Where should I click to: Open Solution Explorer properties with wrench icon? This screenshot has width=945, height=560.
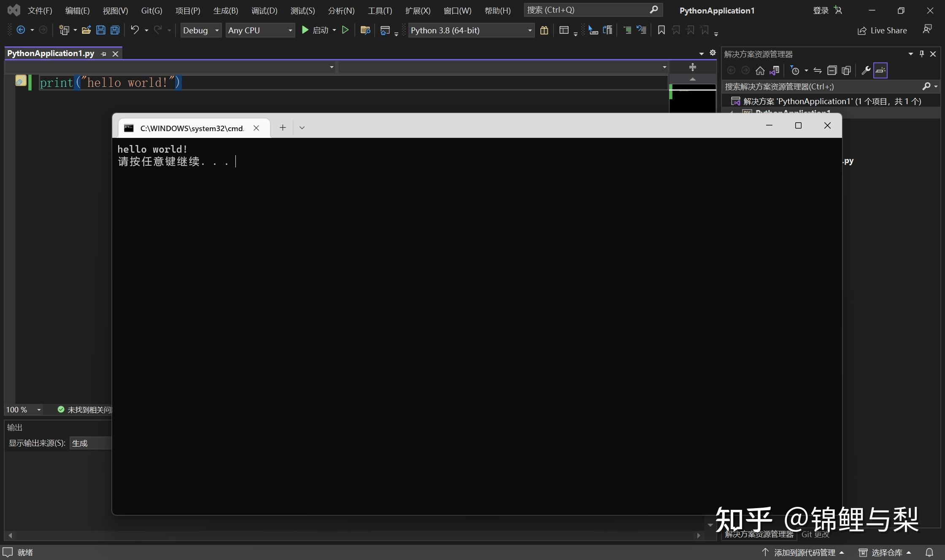(x=865, y=70)
